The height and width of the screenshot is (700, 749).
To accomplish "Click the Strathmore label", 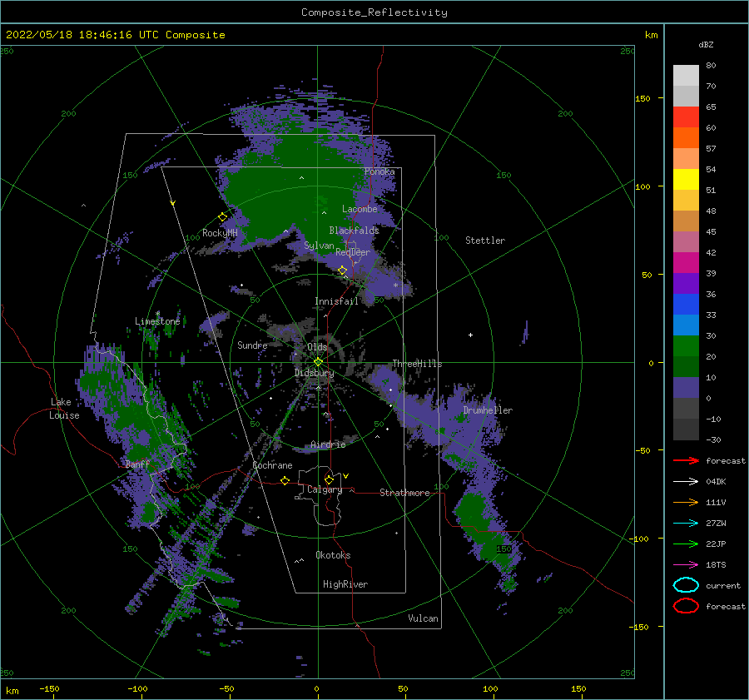I will [x=404, y=493].
